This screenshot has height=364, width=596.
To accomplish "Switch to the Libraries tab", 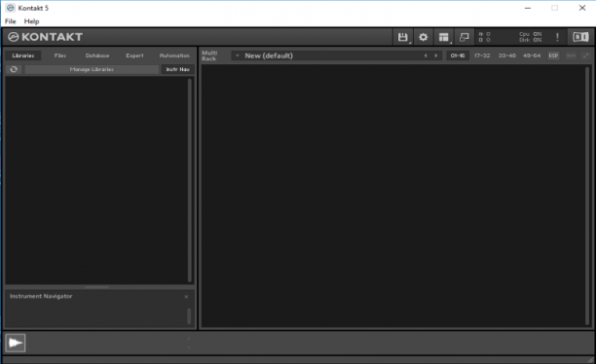I will pos(23,55).
